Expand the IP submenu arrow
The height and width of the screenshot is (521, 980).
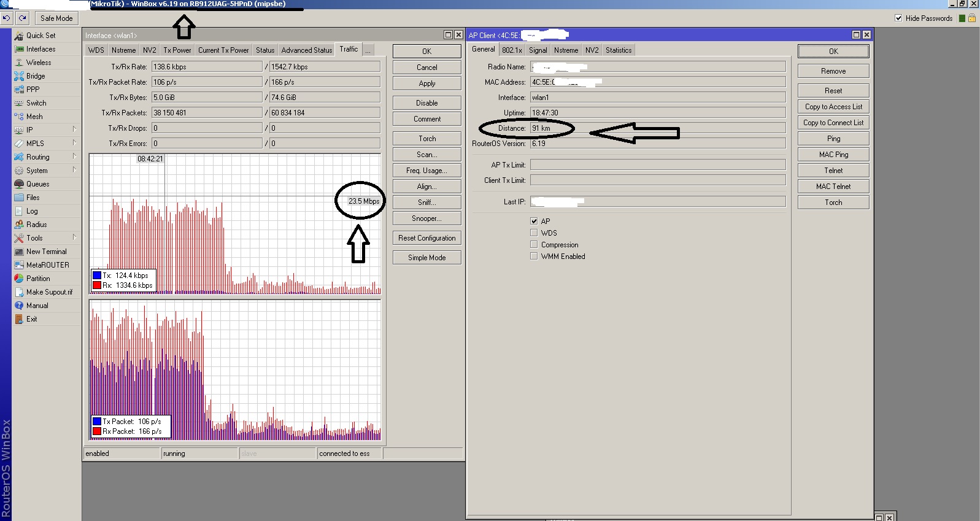tap(74, 129)
